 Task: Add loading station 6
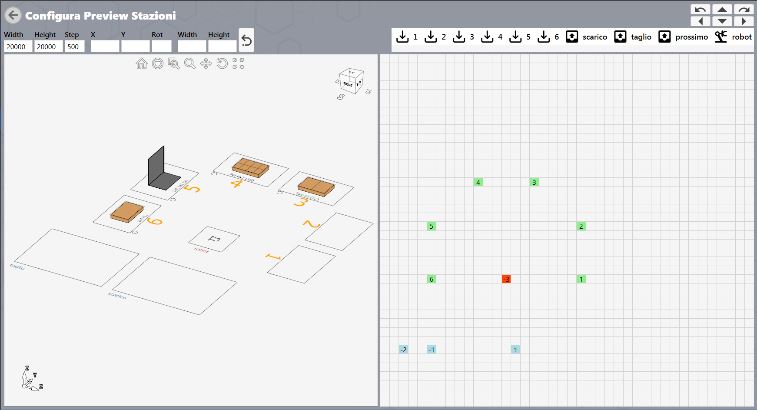[548, 37]
